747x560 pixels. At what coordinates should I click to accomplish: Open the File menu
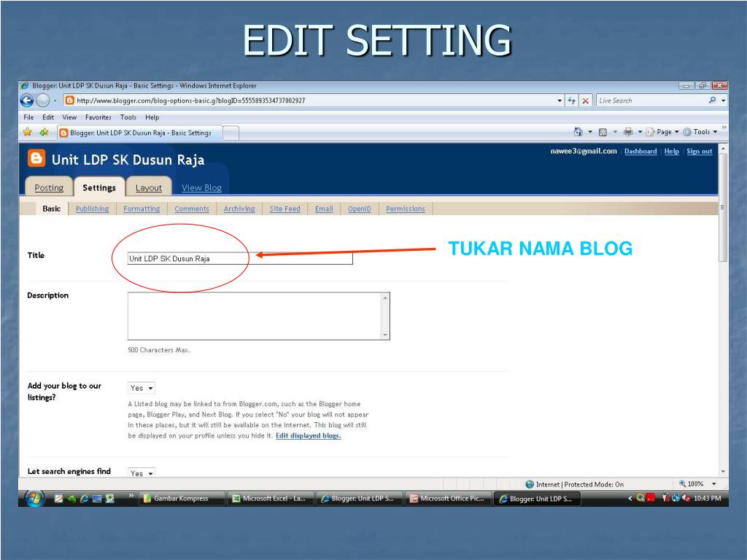pyautogui.click(x=28, y=117)
